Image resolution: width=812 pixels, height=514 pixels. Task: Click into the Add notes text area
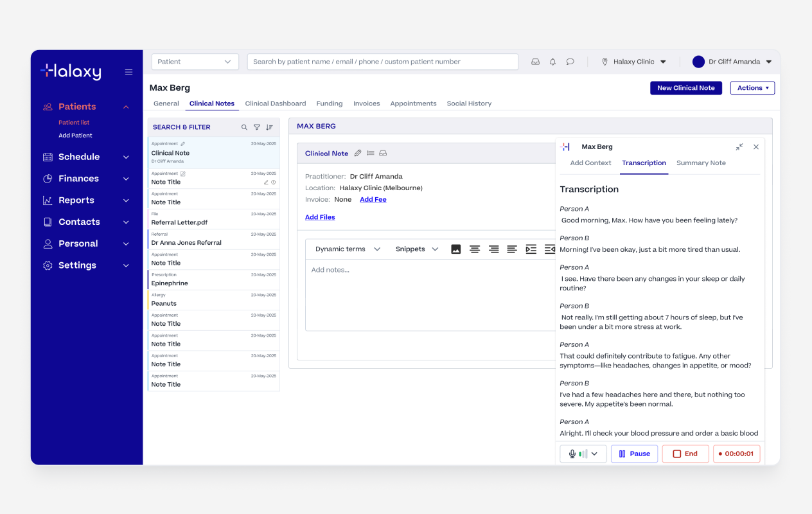[x=430, y=296]
